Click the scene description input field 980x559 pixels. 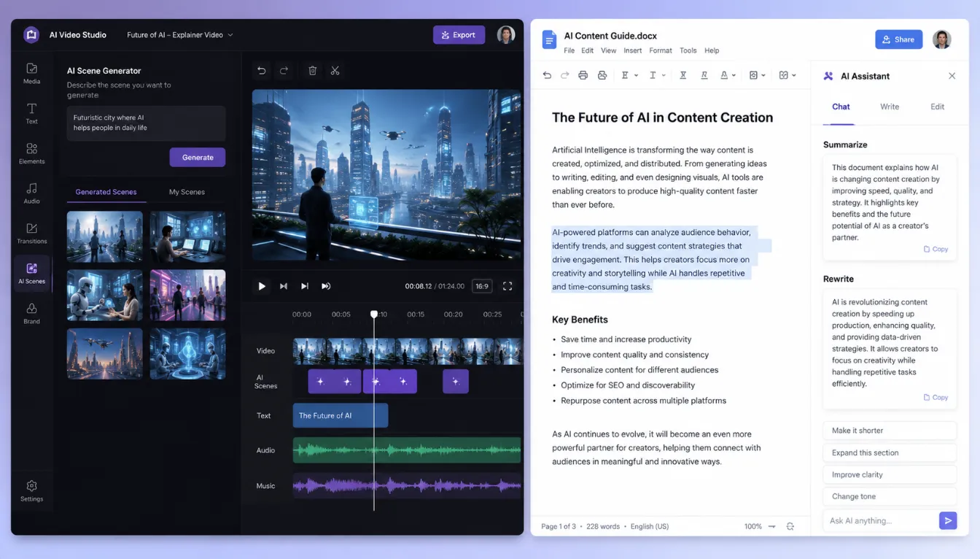[x=146, y=123]
